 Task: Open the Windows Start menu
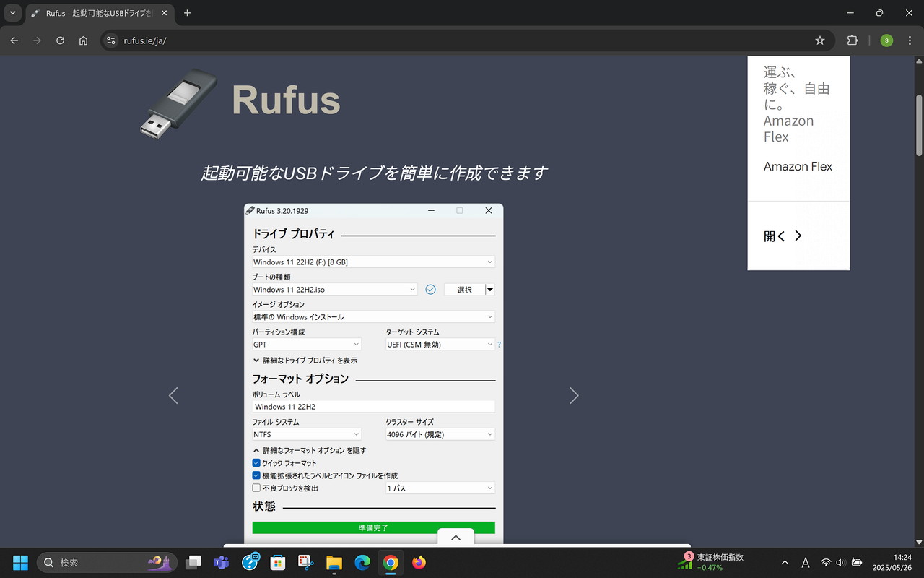pos(20,562)
